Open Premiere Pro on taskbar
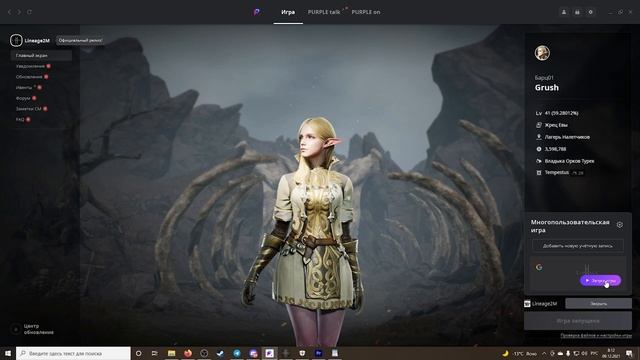 pyautogui.click(x=319, y=353)
